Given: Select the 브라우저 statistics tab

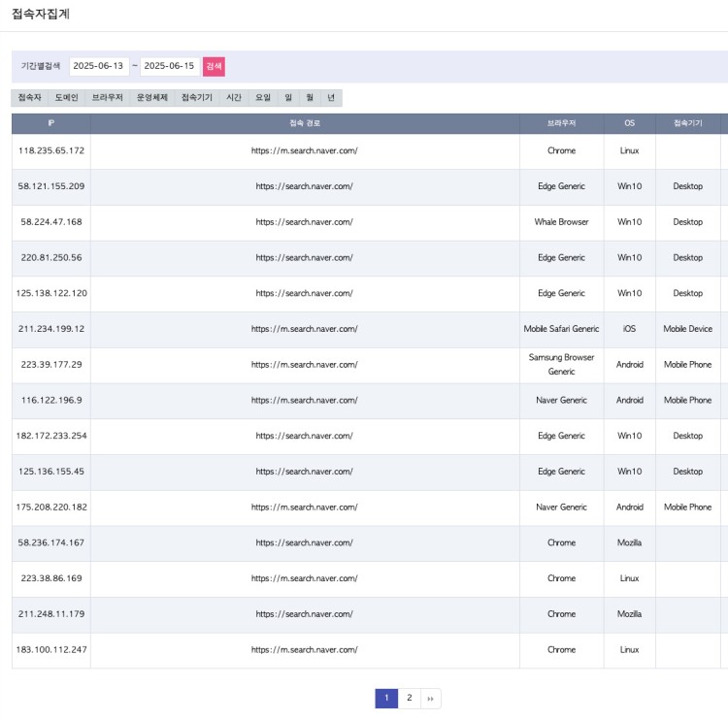Looking at the screenshot, I should coord(107,98).
